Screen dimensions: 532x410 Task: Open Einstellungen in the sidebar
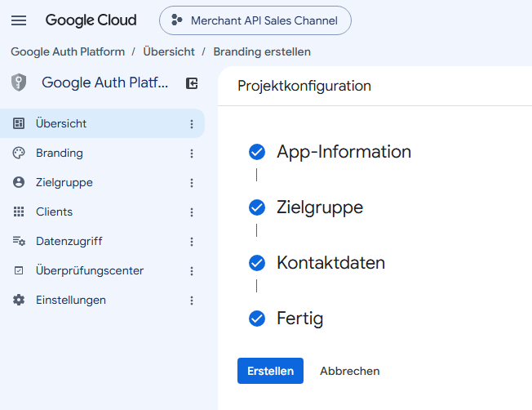[x=102, y=300]
